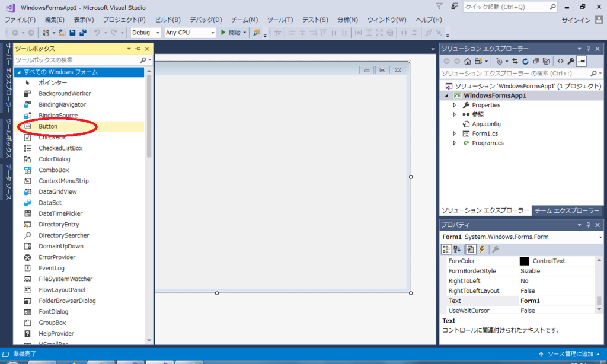Click ソース管理に追加 in status bar
The width and height of the screenshot is (607, 364).
(x=570, y=354)
